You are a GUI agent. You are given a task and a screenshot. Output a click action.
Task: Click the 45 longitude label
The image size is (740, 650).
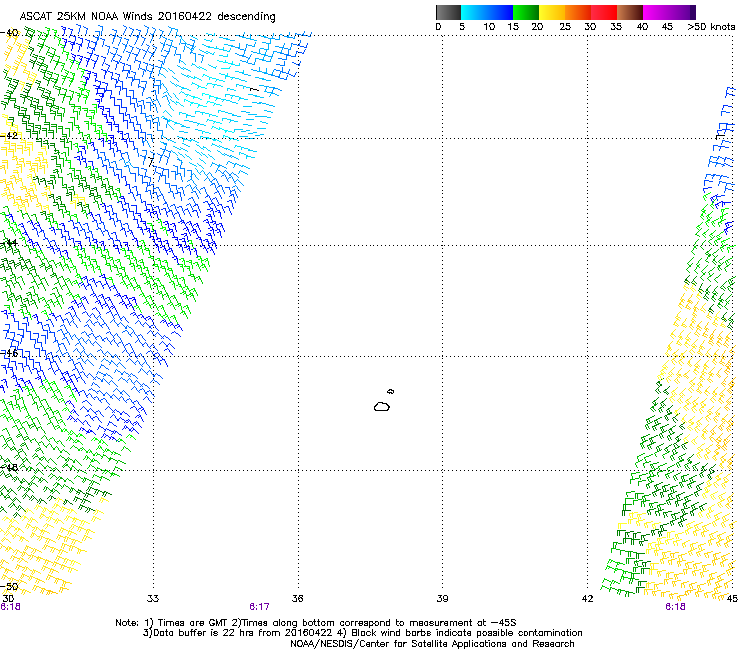(x=732, y=599)
